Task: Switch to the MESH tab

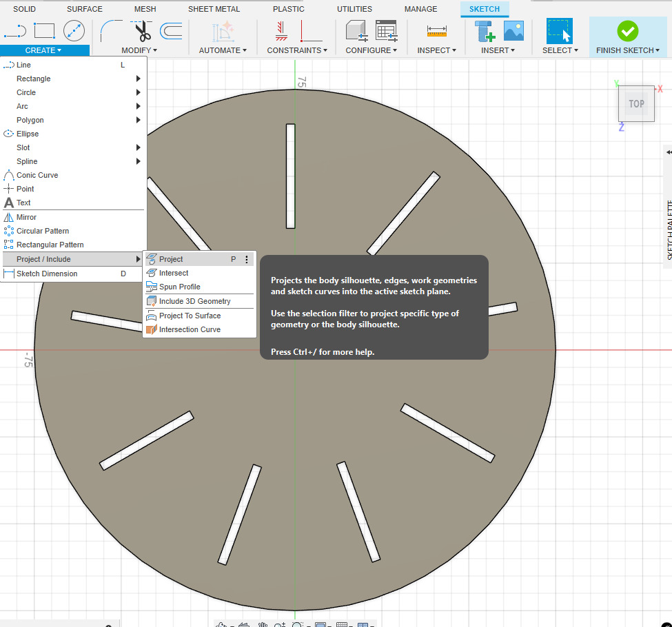Action: (x=145, y=9)
